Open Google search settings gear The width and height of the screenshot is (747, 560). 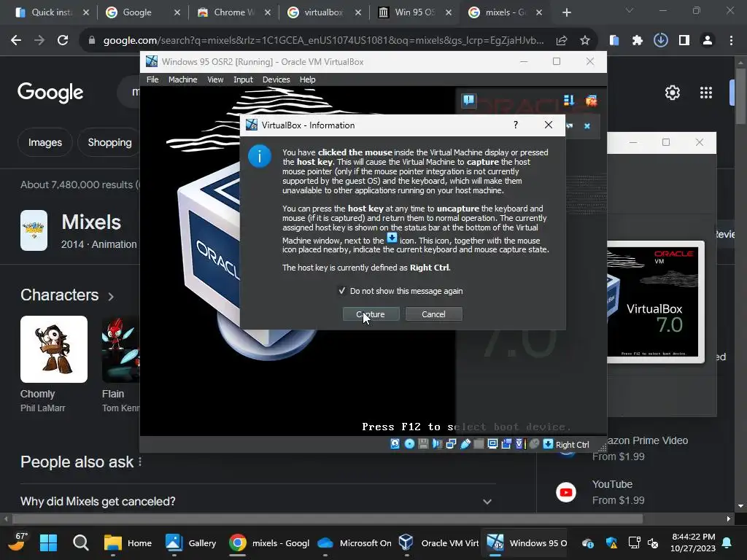[x=672, y=93]
